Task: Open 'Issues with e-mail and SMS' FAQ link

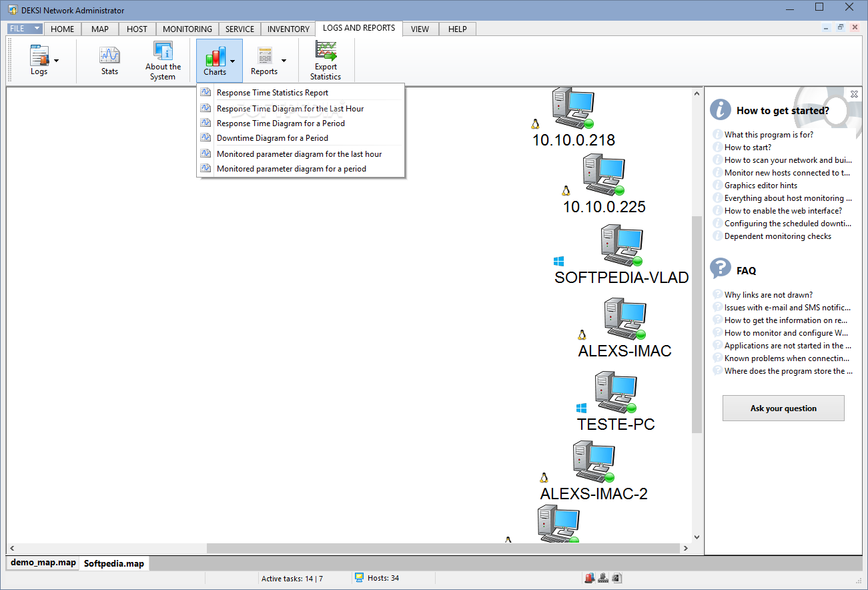Action: click(788, 308)
